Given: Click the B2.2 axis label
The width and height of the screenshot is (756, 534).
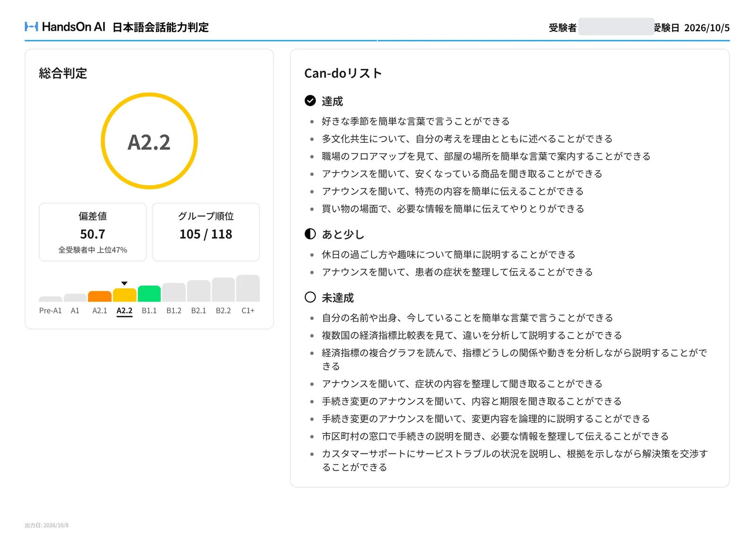Looking at the screenshot, I should click(223, 311).
